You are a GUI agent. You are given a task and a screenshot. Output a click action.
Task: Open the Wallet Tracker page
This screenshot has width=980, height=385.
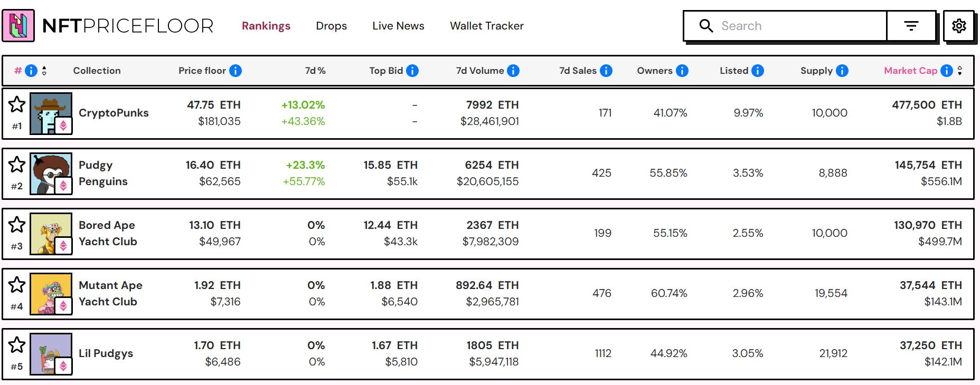coord(486,26)
